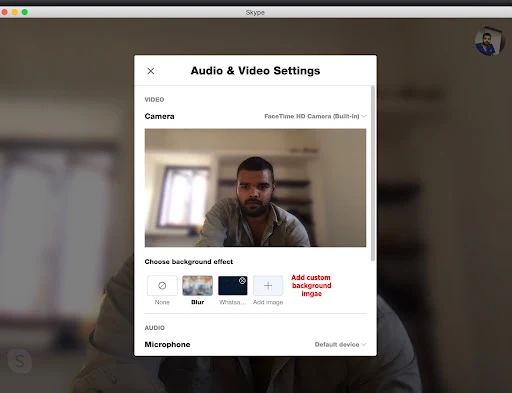
Task: Close the Audio & Video Settings dialog
Action: click(x=151, y=71)
